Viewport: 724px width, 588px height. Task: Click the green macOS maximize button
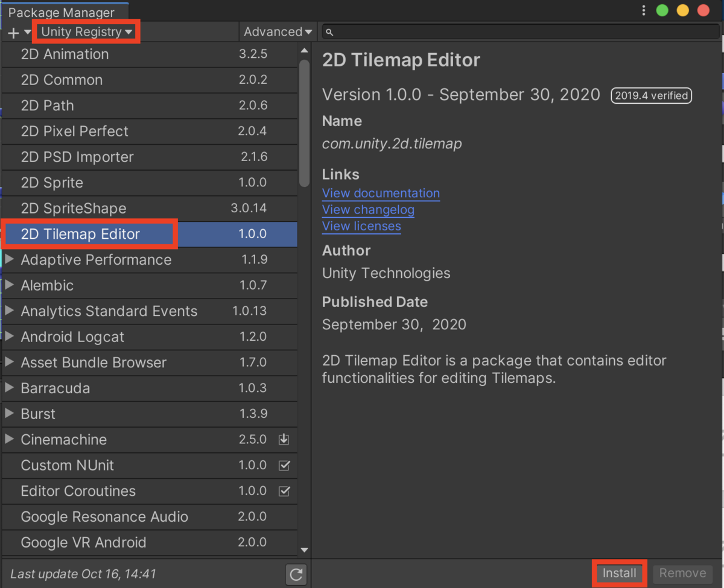click(662, 10)
